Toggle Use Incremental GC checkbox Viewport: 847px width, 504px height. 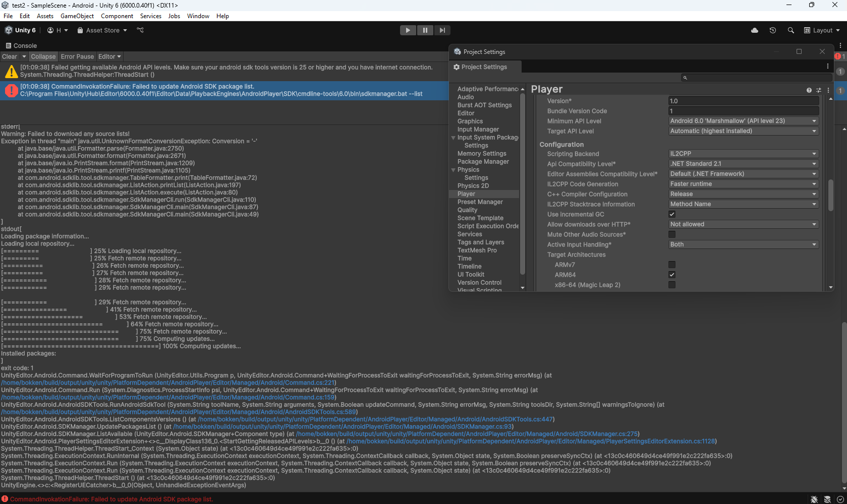point(672,214)
